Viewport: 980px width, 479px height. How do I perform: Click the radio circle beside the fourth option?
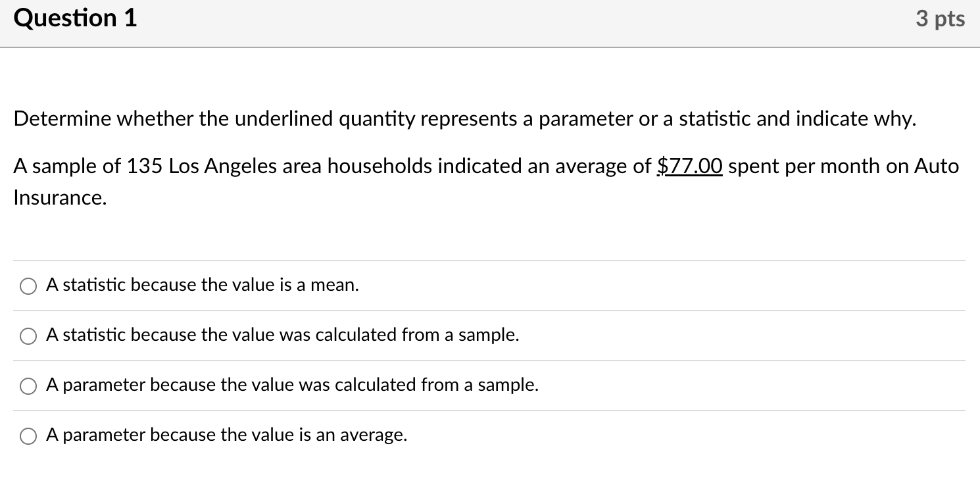(28, 436)
